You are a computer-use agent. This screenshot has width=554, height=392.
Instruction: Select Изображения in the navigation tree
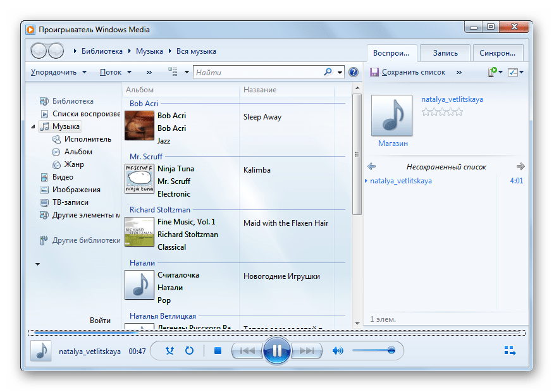click(x=70, y=190)
